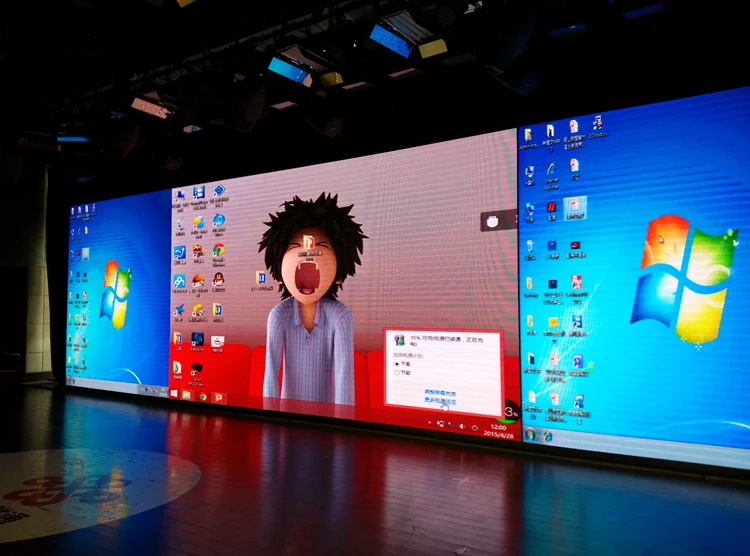Open Administrator folder on right screen desktop
This screenshot has height=556, width=750.
[528, 134]
